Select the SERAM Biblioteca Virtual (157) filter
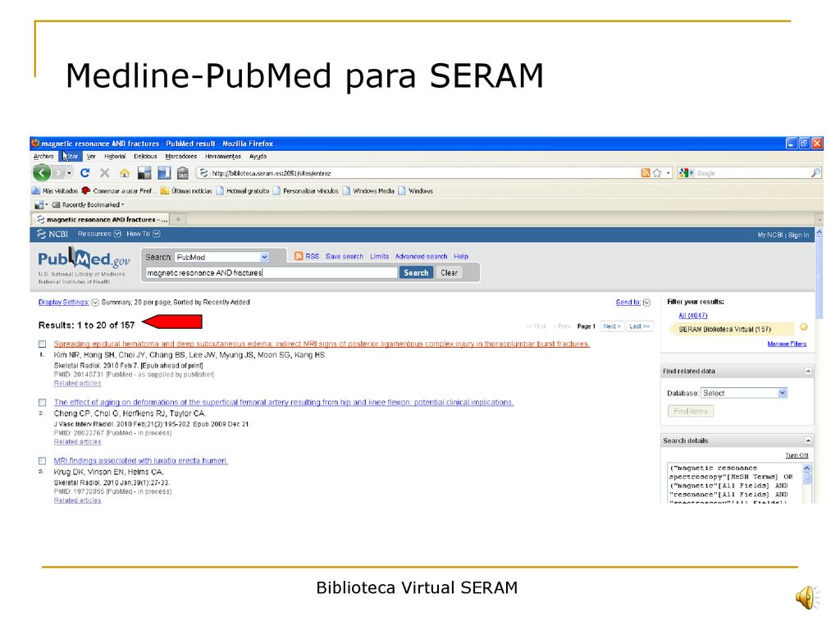This screenshot has height=630, width=840. [725, 329]
